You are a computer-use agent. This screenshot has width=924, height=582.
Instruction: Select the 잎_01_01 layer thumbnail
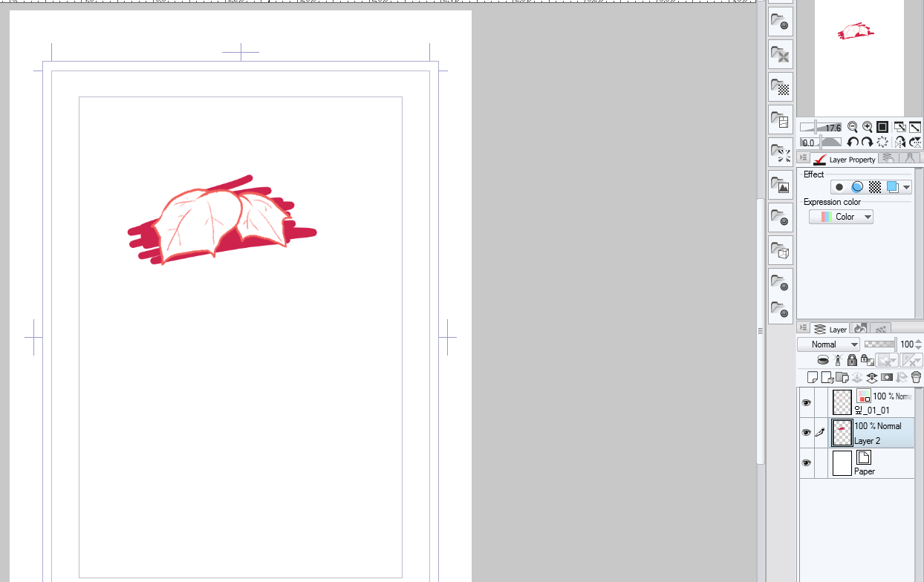[842, 402]
